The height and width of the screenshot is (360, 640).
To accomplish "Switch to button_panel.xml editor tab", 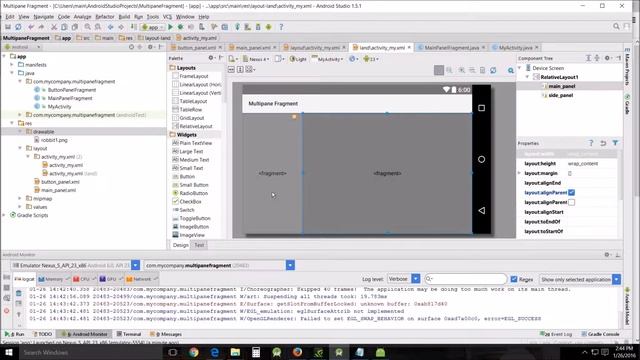I will click(196, 48).
